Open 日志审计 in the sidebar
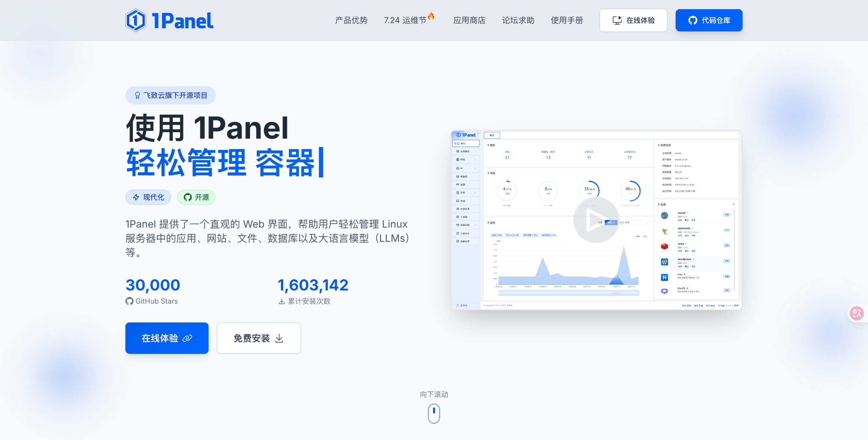This screenshot has height=440, width=868. 464,233
